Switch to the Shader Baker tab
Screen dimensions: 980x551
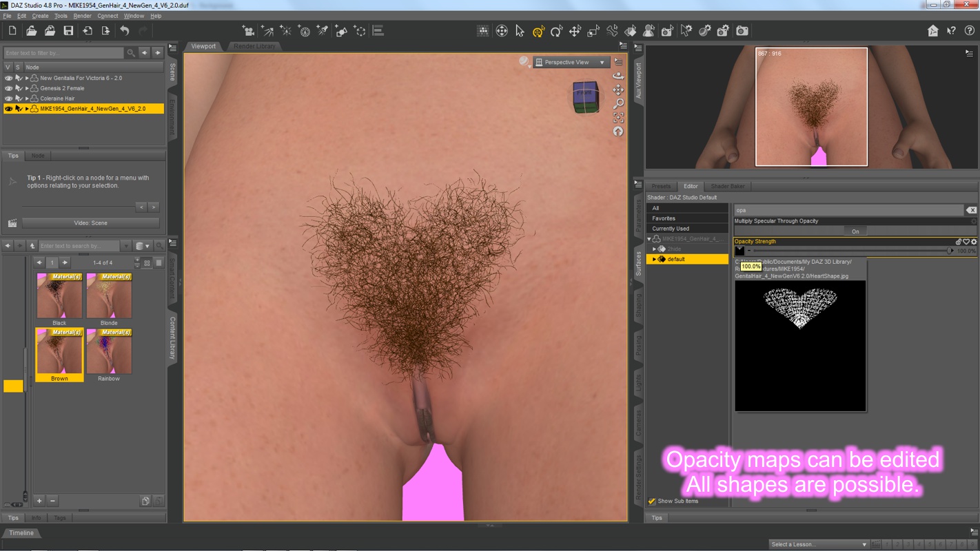(x=728, y=186)
